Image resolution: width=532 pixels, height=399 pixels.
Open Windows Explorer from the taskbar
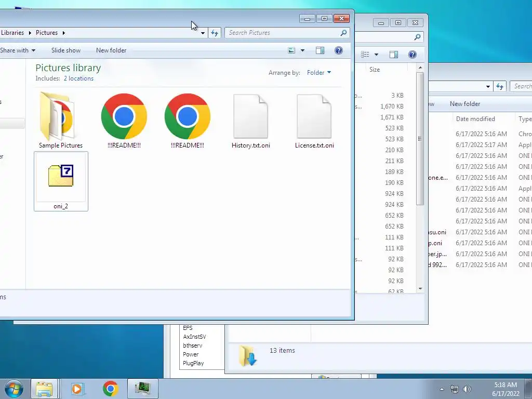pyautogui.click(x=45, y=389)
